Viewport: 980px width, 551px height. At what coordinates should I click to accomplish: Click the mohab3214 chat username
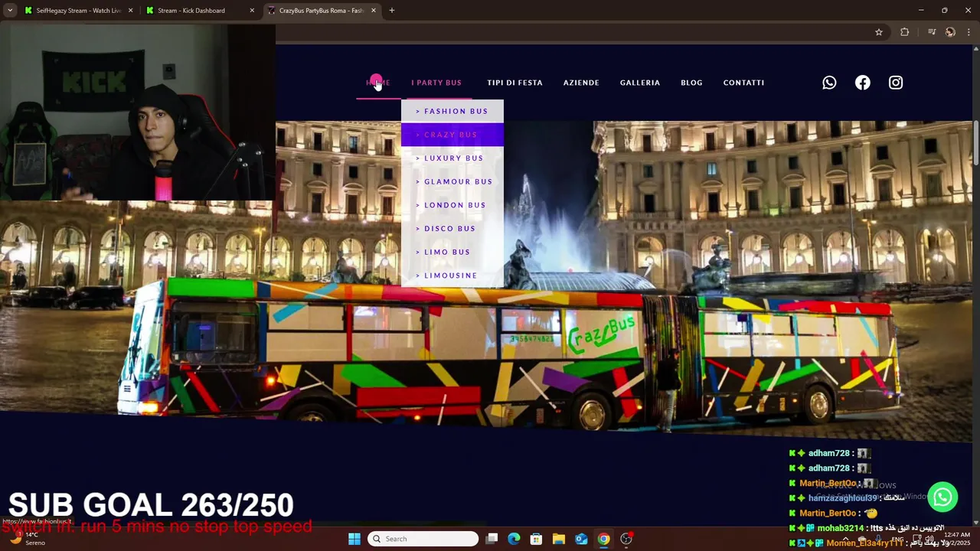click(839, 528)
